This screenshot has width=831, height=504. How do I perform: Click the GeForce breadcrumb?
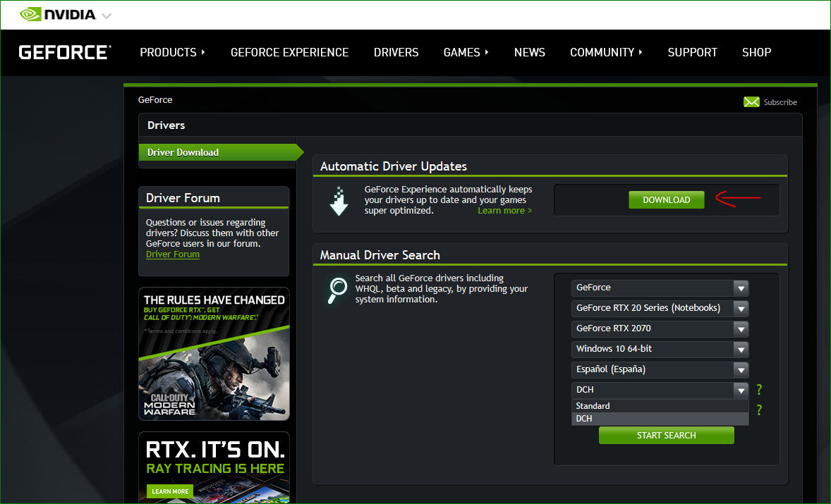coord(155,99)
